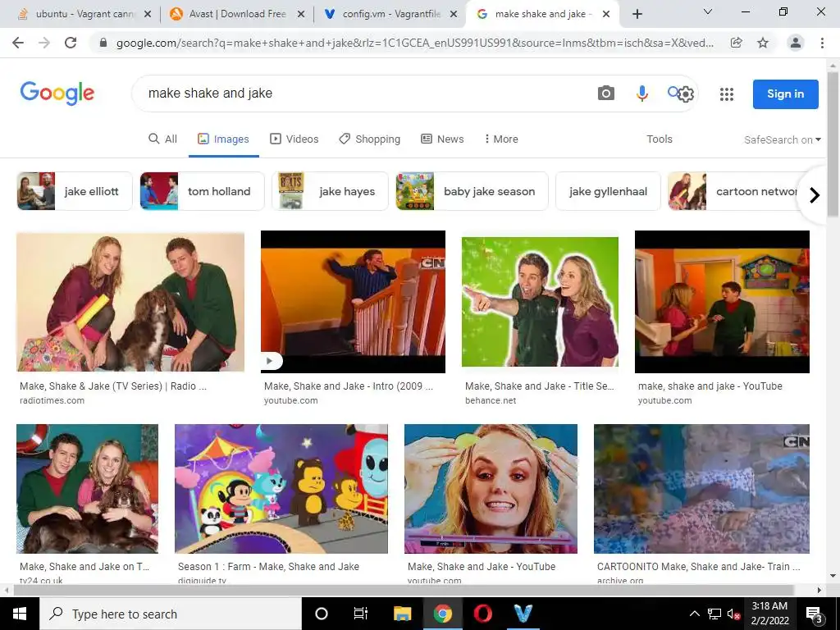Screen dimensions: 840x630
Task: Open the radiotimes.com image result
Action: click(x=130, y=302)
